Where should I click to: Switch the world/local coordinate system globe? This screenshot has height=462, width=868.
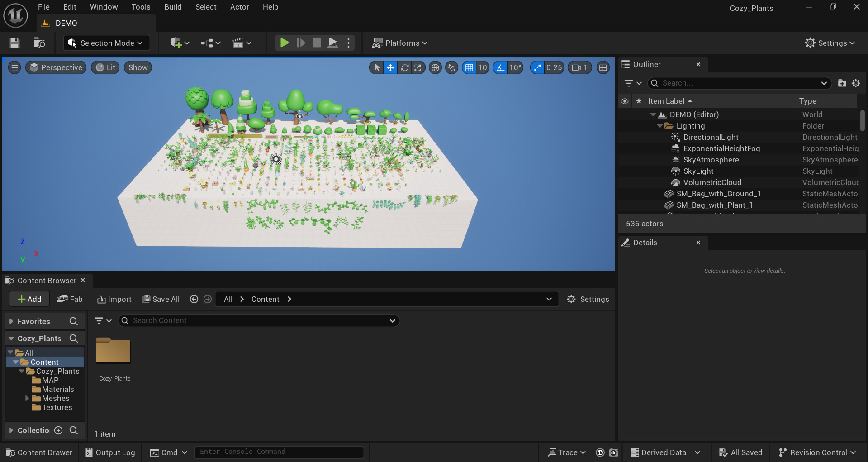435,67
